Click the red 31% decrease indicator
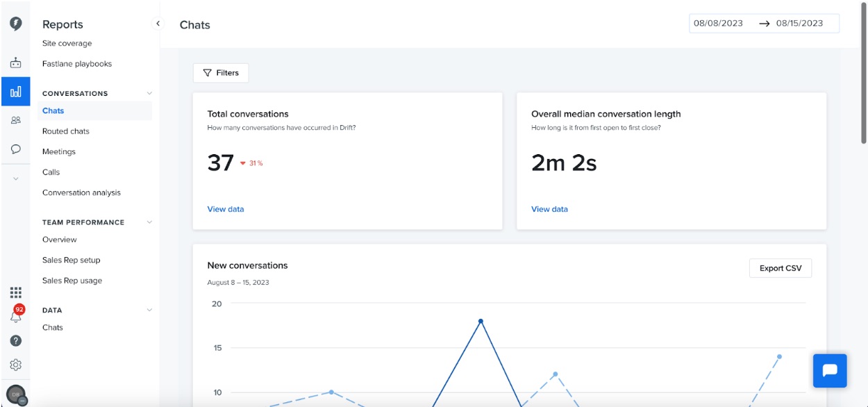The width and height of the screenshot is (868, 407). [251, 163]
